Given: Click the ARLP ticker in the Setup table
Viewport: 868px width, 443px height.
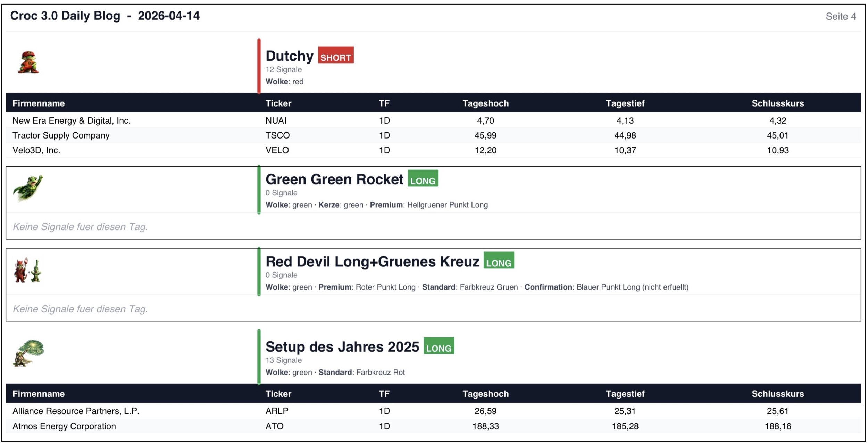Looking at the screenshot, I should [x=277, y=411].
